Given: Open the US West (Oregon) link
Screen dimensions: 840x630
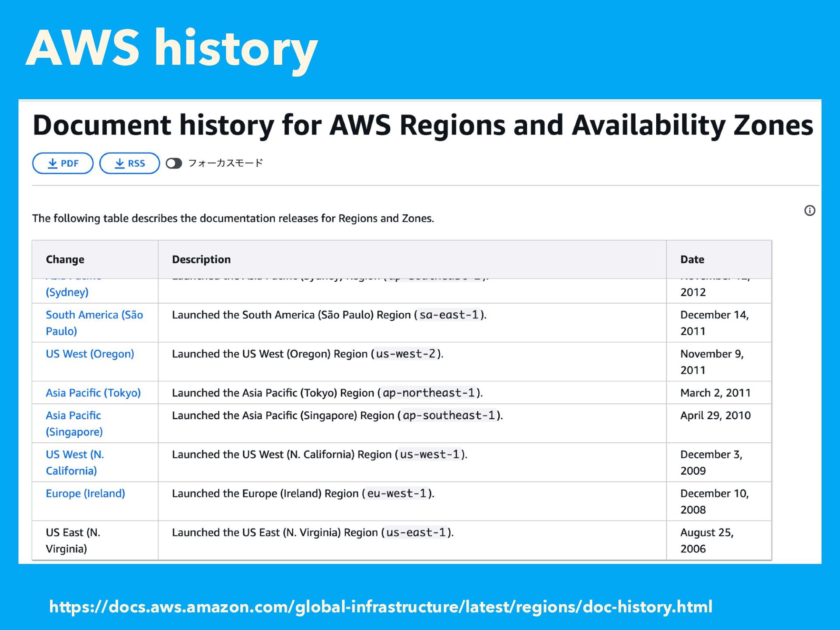Looking at the screenshot, I should click(90, 354).
